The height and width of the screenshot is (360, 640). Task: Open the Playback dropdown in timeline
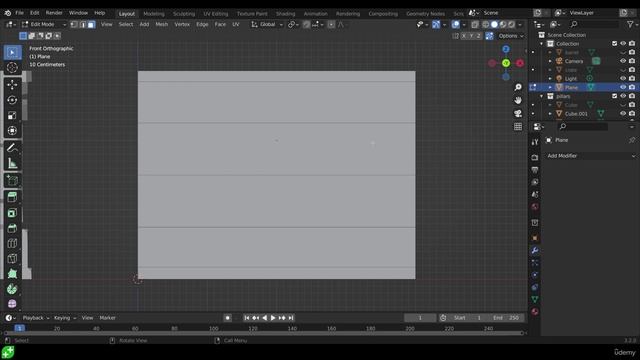point(36,318)
